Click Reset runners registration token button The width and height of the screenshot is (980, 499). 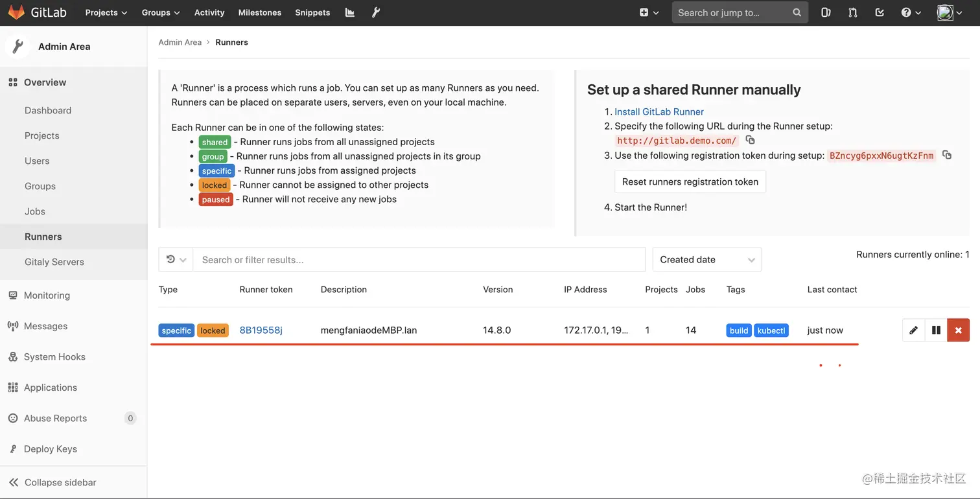690,181
